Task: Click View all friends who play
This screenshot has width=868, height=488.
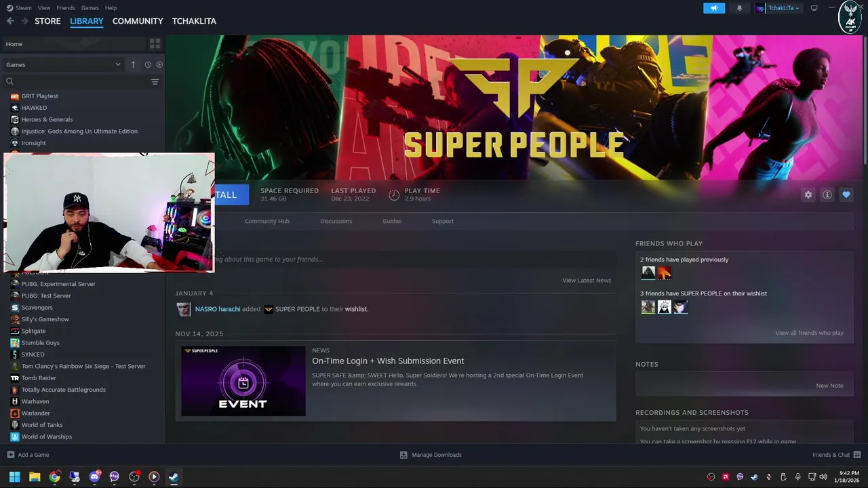Action: click(x=809, y=333)
